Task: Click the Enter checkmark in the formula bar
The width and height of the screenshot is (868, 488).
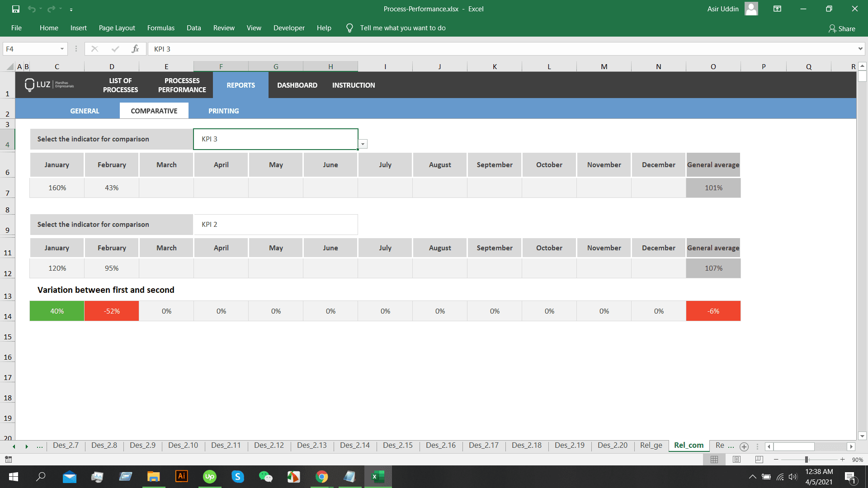Action: tap(116, 49)
